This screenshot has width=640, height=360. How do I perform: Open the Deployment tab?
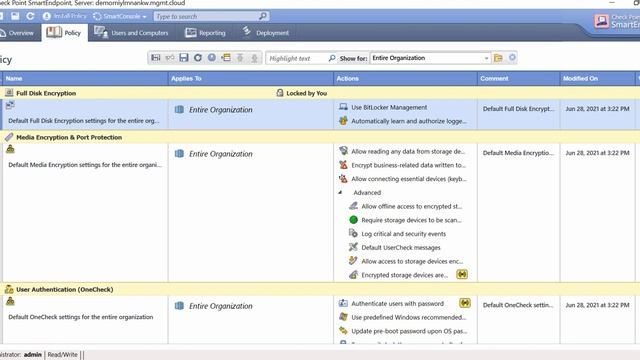(x=265, y=33)
